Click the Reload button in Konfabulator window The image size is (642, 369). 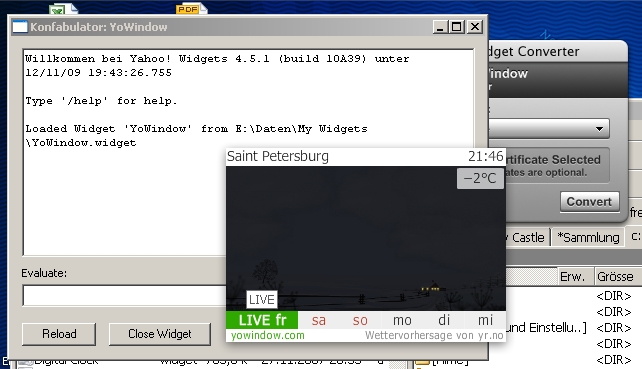coord(59,334)
